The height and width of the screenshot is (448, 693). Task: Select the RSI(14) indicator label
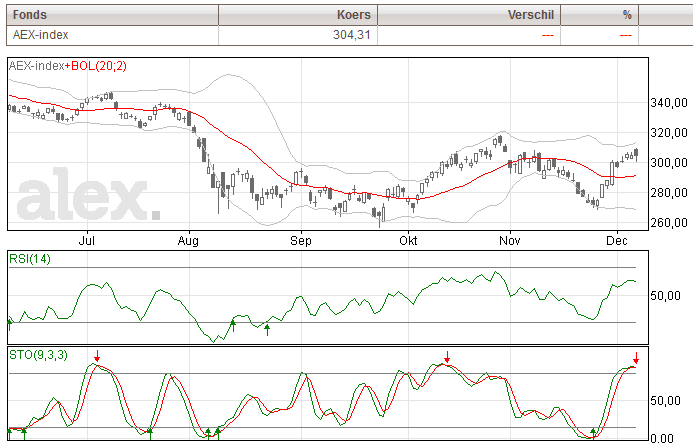click(x=30, y=259)
